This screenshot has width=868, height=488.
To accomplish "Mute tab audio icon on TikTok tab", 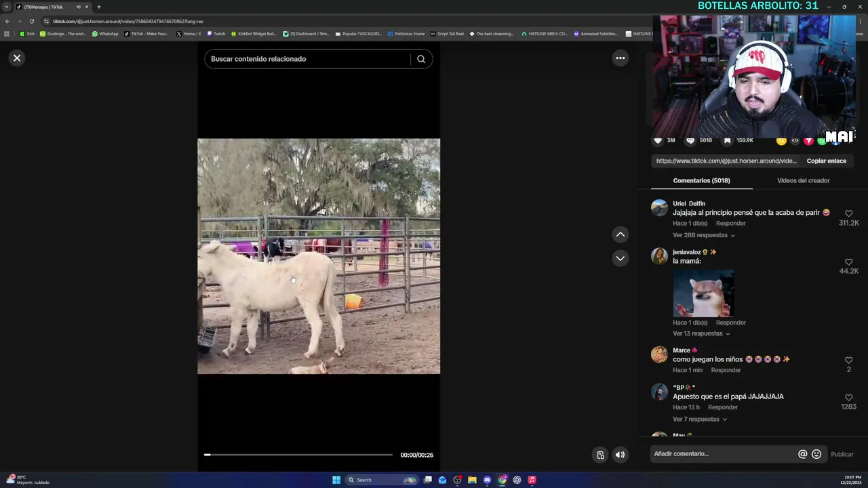I will (78, 7).
